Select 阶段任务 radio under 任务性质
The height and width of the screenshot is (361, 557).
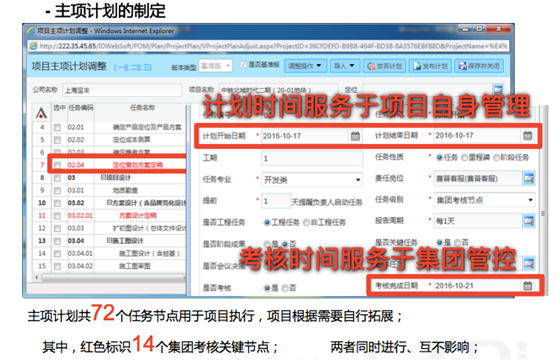point(496,157)
